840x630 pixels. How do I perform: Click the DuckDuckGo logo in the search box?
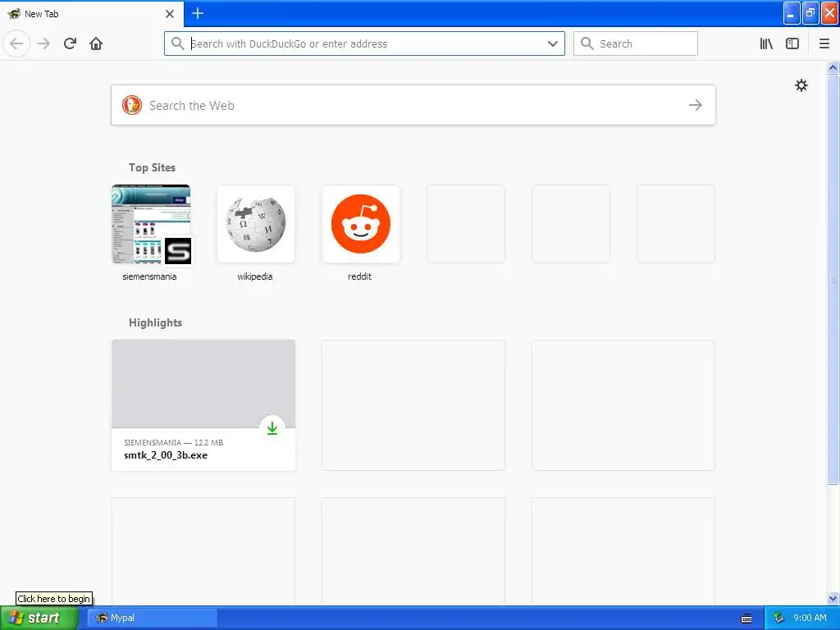(x=132, y=105)
